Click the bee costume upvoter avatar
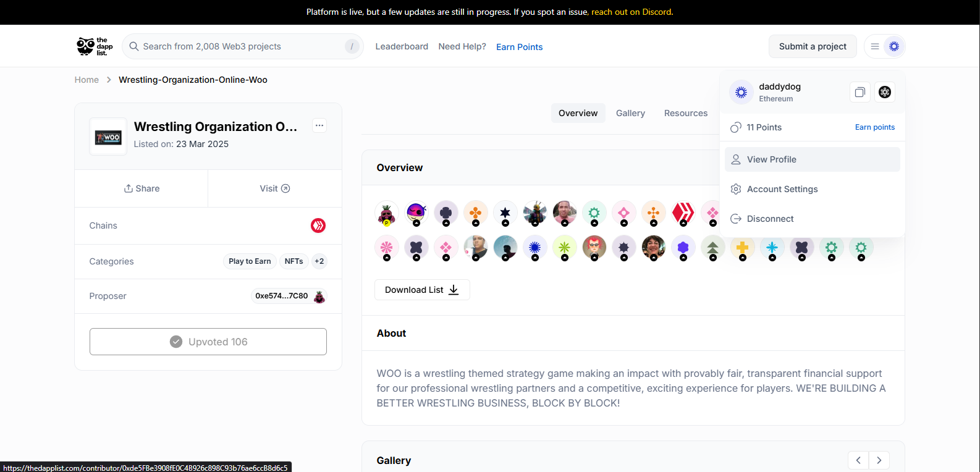980x472 pixels. pos(535,213)
